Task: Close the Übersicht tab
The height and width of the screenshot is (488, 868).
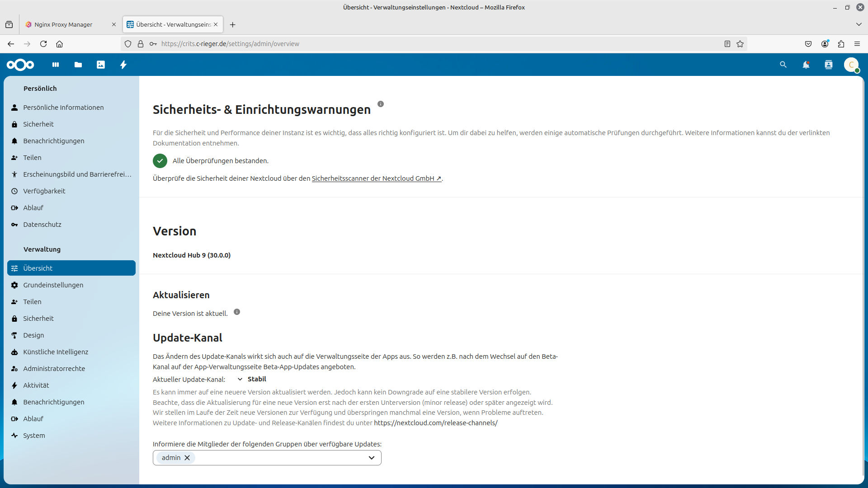Action: (x=216, y=24)
